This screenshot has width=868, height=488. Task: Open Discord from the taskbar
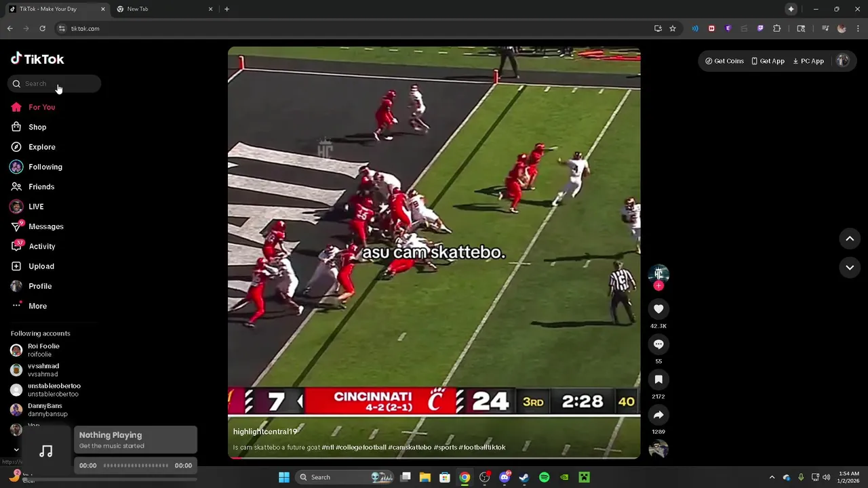505,477
